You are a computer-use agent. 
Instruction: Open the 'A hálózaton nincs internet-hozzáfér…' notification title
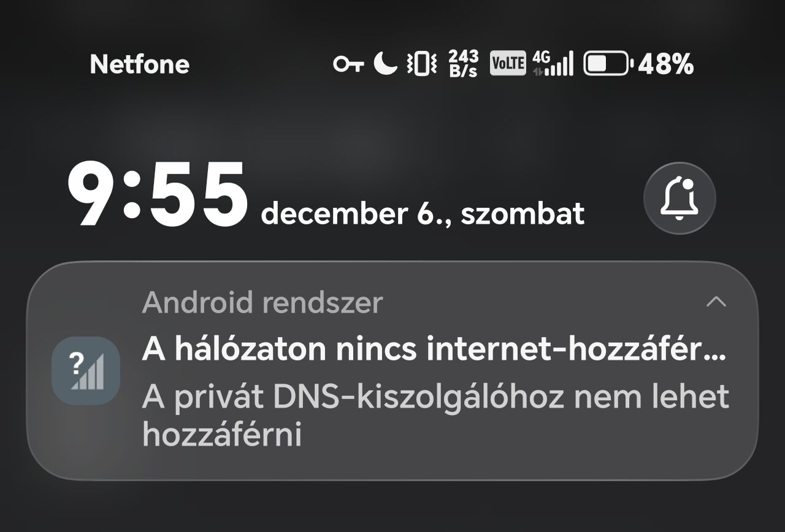tap(434, 350)
